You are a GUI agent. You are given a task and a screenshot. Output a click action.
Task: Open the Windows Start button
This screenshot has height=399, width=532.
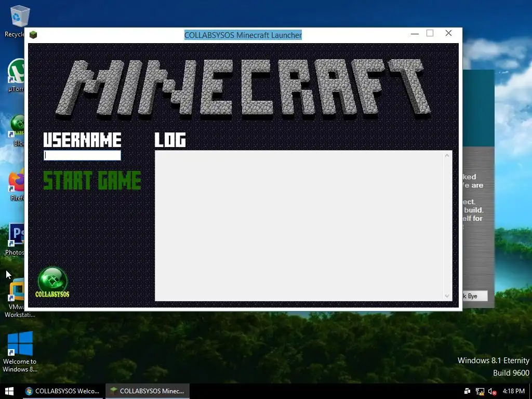click(x=9, y=391)
